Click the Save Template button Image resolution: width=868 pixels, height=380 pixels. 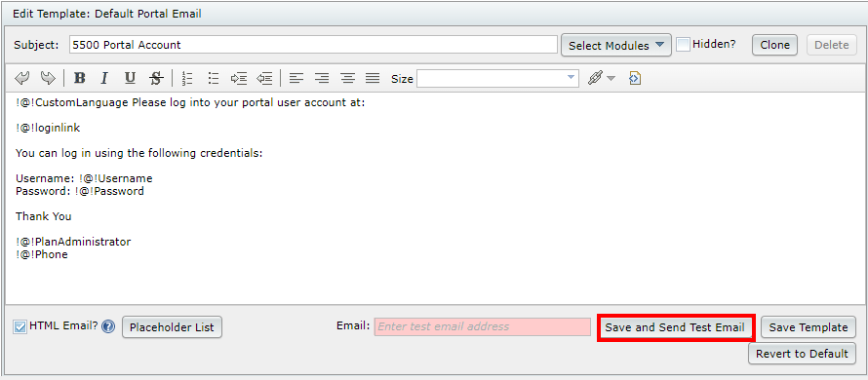pyautogui.click(x=809, y=327)
